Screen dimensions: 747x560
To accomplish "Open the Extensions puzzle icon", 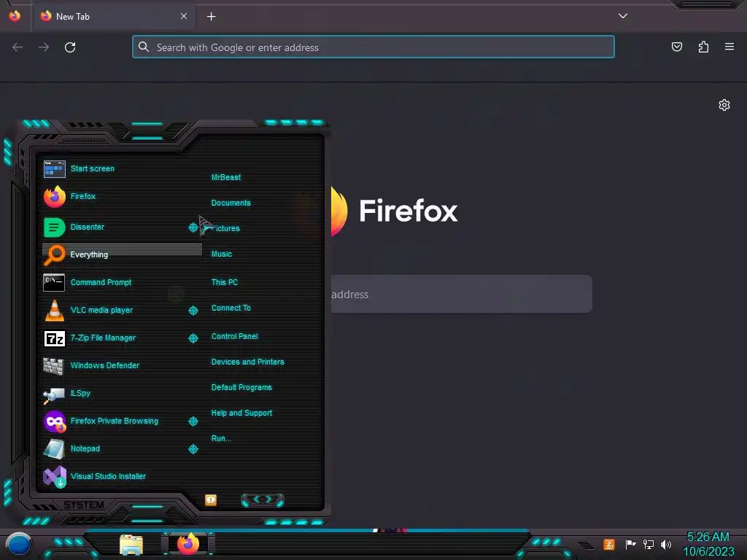I will (x=703, y=47).
